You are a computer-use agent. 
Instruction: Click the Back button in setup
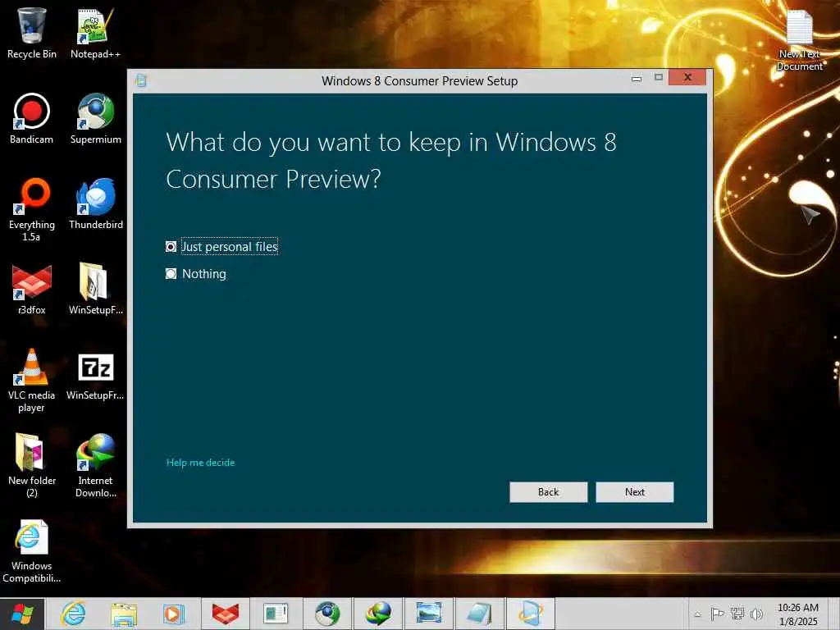tap(548, 492)
